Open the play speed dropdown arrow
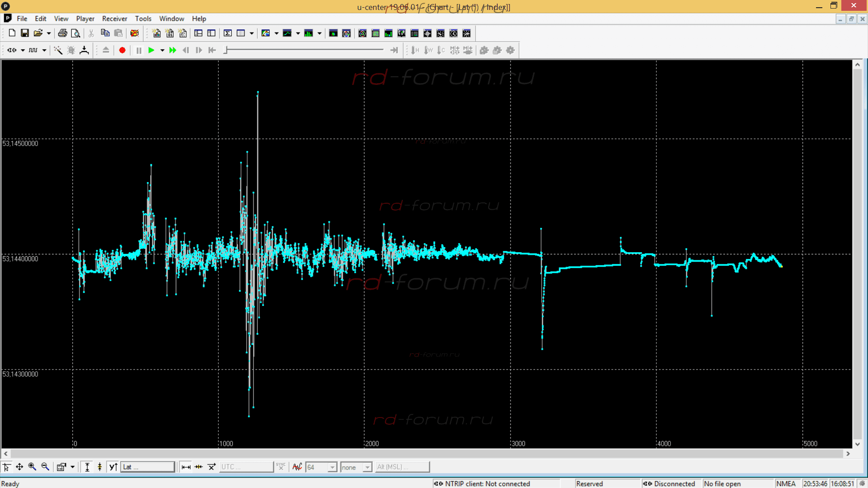The height and width of the screenshot is (488, 868). (x=162, y=50)
